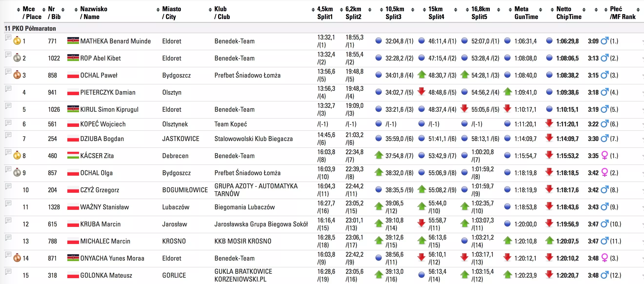The width and height of the screenshot is (644, 284).
Task: Sort by Mce / Place column arrows
Action: [x=19, y=10]
